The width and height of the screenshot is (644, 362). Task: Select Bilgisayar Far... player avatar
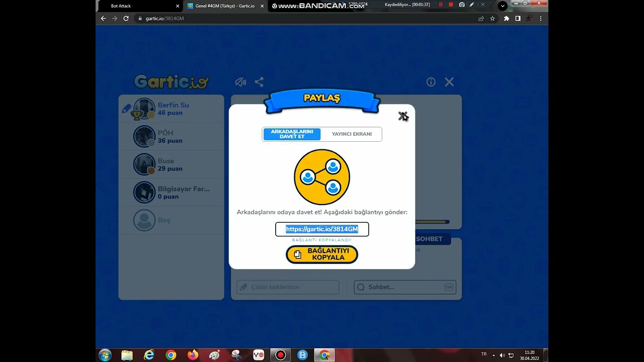[x=144, y=192]
